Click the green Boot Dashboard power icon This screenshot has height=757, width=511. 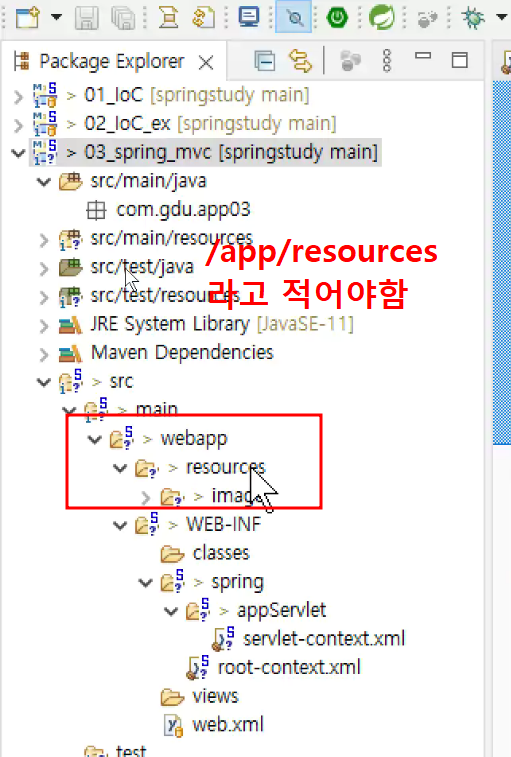click(337, 18)
